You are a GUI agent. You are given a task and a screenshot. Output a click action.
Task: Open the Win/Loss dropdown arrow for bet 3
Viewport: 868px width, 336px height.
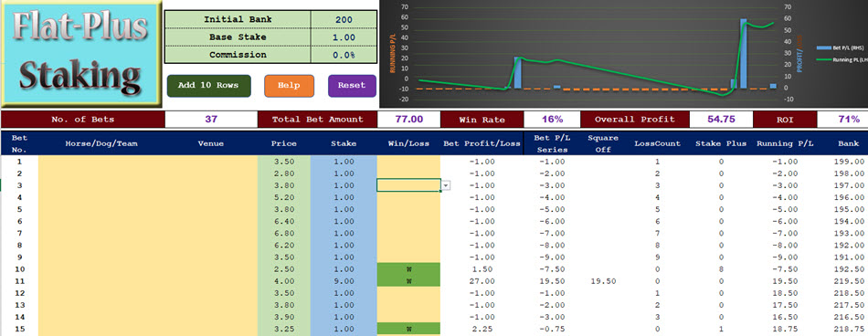pos(446,185)
